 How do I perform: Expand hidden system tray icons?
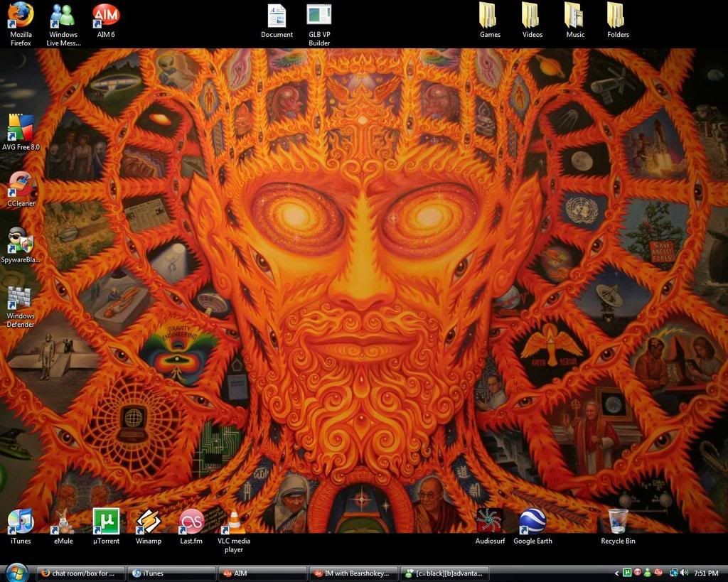click(617, 573)
